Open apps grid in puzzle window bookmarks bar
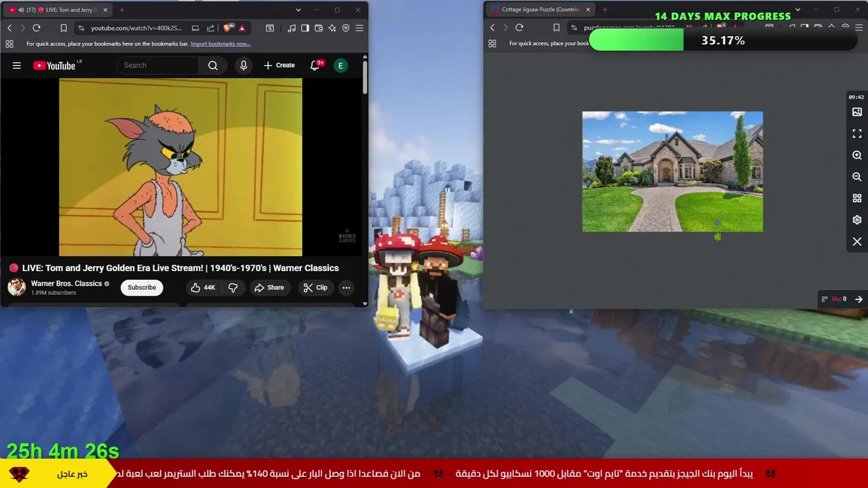Screen dimensions: 868x488 [x=492, y=43]
